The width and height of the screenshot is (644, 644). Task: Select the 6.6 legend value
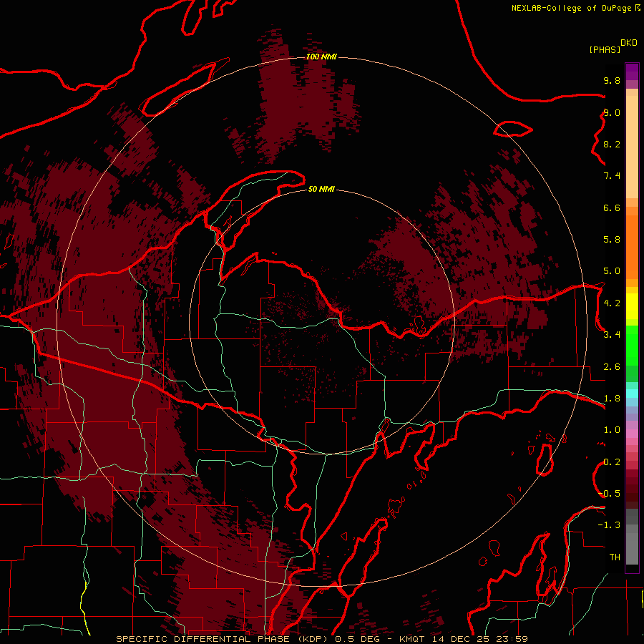[612, 208]
